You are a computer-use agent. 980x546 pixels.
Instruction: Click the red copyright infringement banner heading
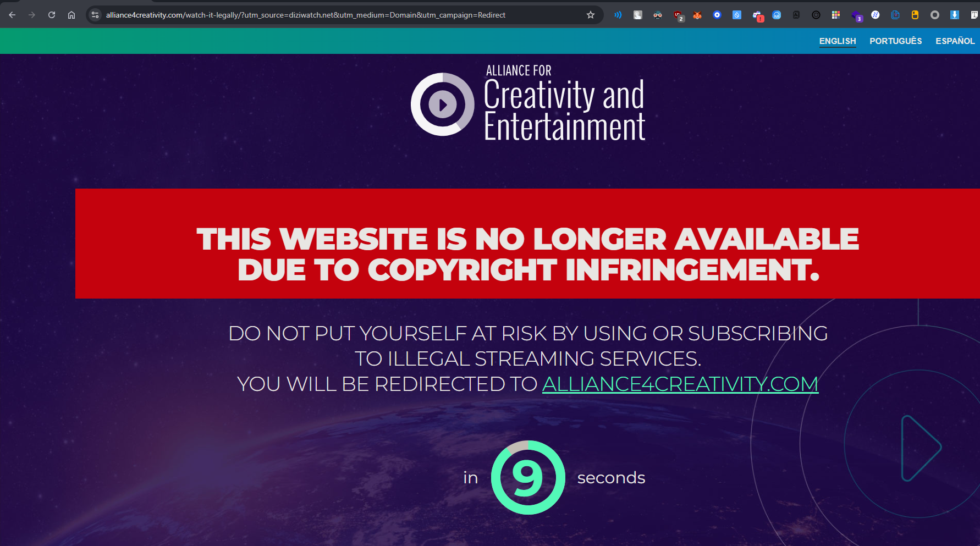[x=528, y=254]
